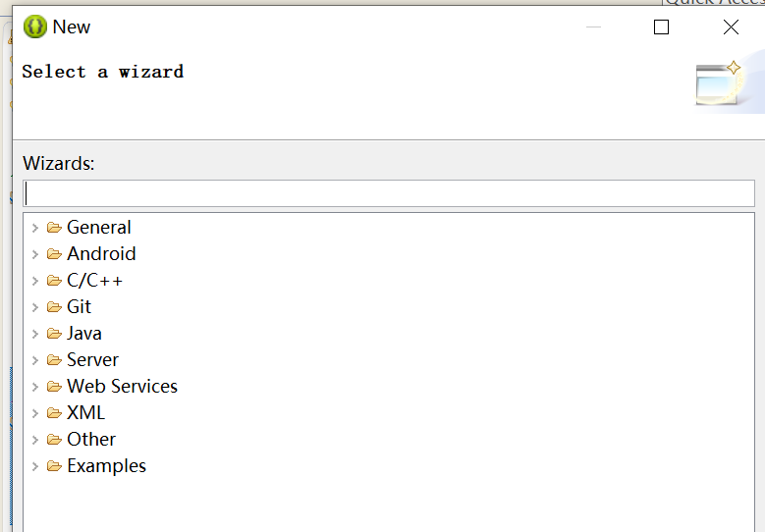Click the C/C++ folder icon

[x=54, y=281]
